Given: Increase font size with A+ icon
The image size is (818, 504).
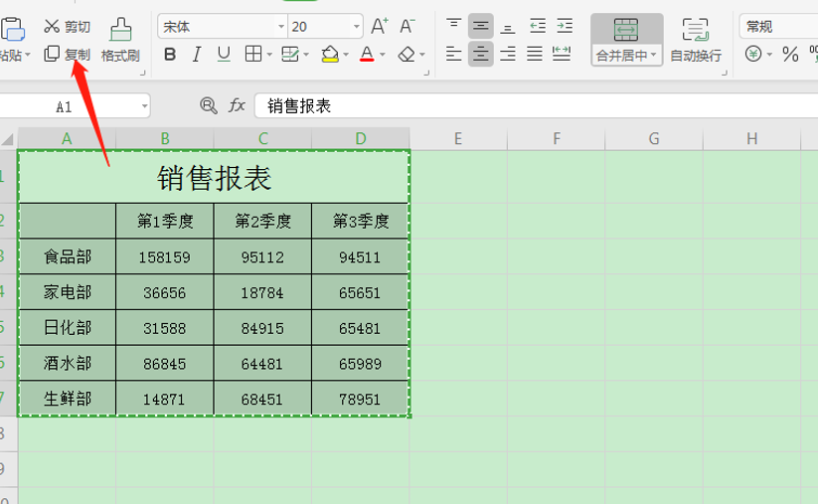Looking at the screenshot, I should pos(380,26).
